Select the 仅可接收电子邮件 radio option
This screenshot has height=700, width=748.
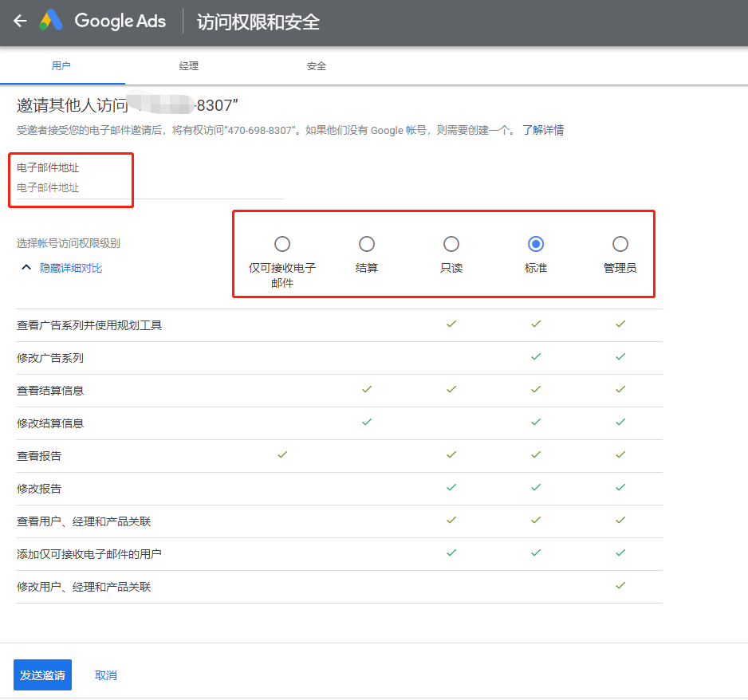tap(282, 244)
